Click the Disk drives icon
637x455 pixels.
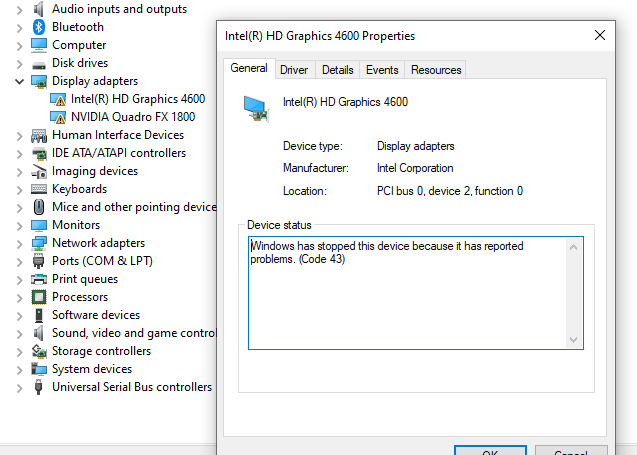tap(39, 65)
